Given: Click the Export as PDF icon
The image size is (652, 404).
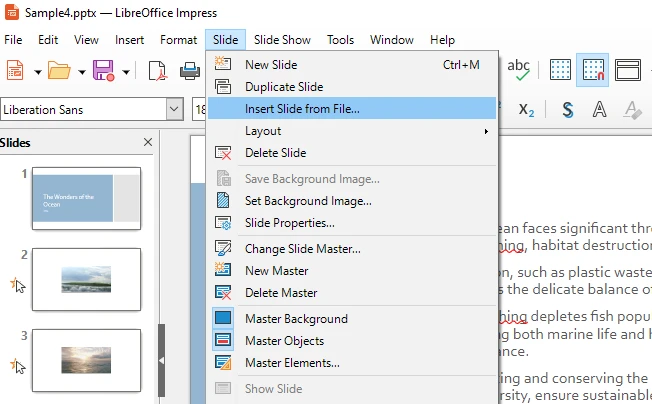Looking at the screenshot, I should [x=158, y=70].
